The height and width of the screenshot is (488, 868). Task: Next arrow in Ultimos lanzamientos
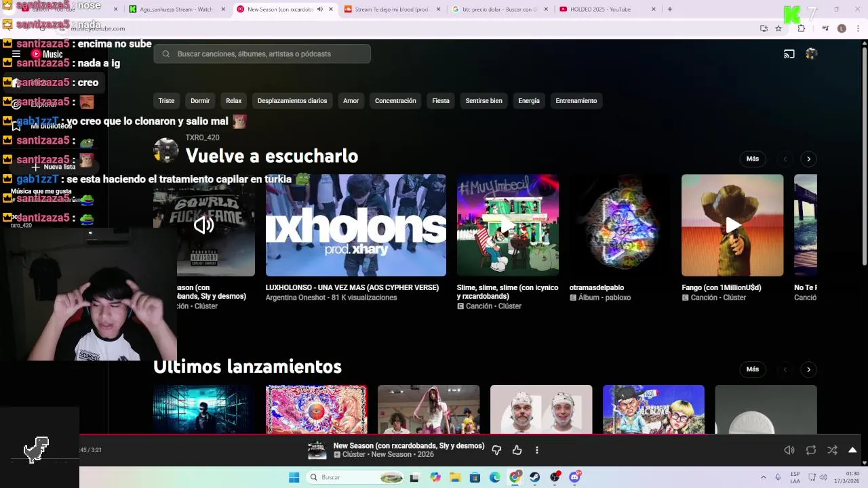(x=808, y=369)
